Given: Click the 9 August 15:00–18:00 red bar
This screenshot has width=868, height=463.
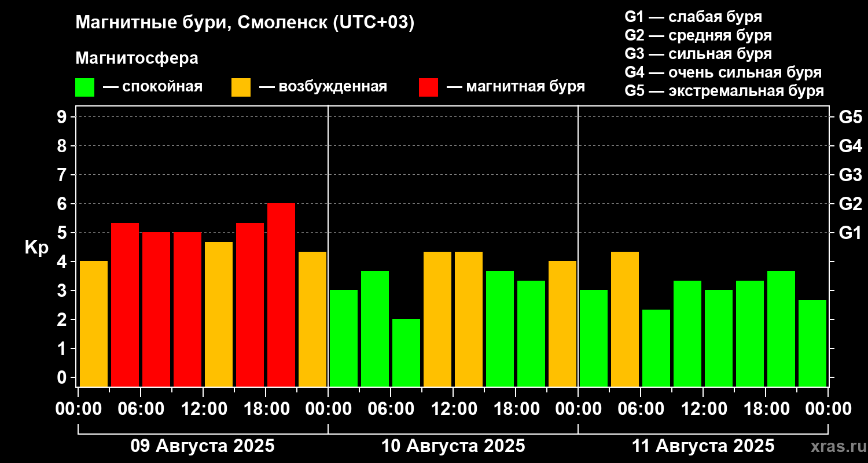Looking at the screenshot, I should tap(250, 304).
